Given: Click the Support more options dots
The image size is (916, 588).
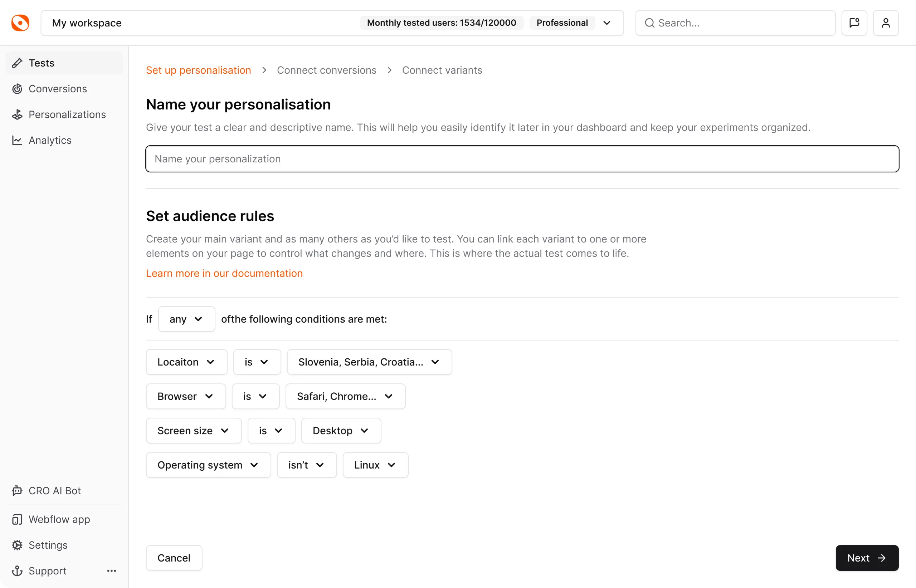Looking at the screenshot, I should point(112,571).
